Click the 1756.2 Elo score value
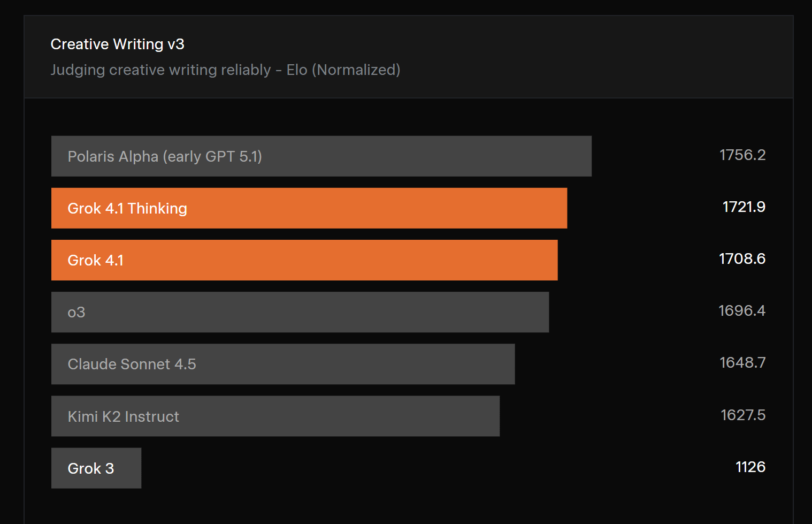This screenshot has width=812, height=524. (x=742, y=155)
